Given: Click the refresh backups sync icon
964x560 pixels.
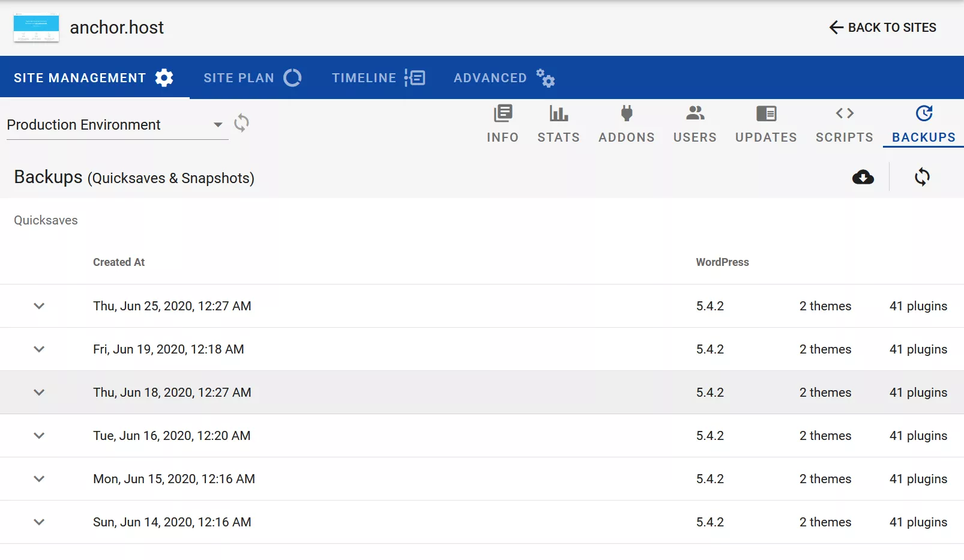Looking at the screenshot, I should click(x=922, y=177).
